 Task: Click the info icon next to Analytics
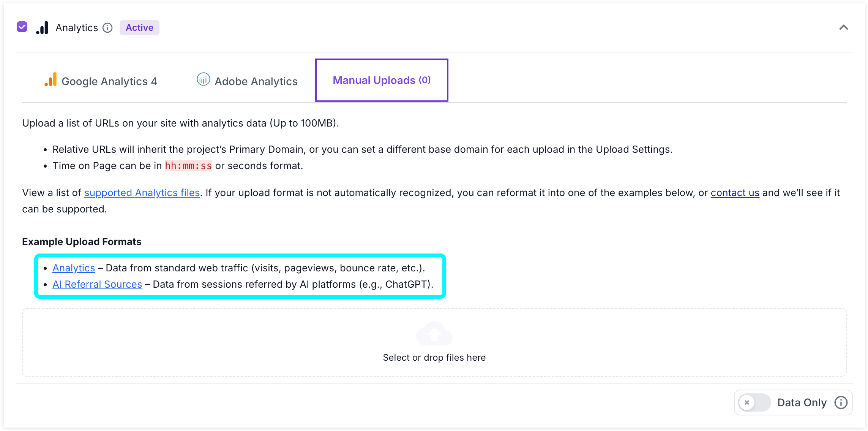coord(108,27)
